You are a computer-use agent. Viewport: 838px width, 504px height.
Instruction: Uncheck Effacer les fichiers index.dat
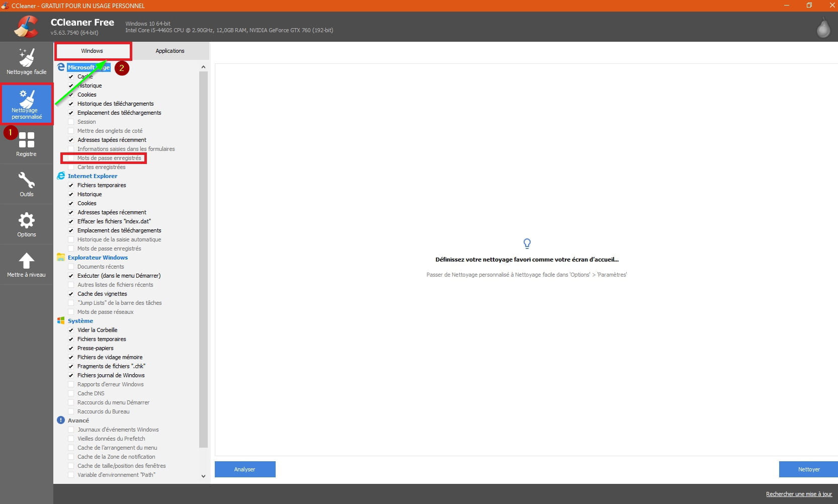(71, 221)
